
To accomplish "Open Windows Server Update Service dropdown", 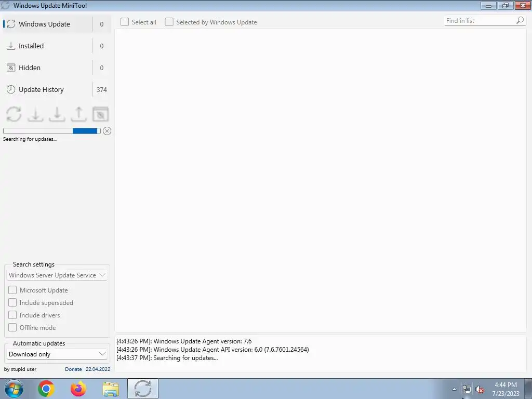I will 57,275.
